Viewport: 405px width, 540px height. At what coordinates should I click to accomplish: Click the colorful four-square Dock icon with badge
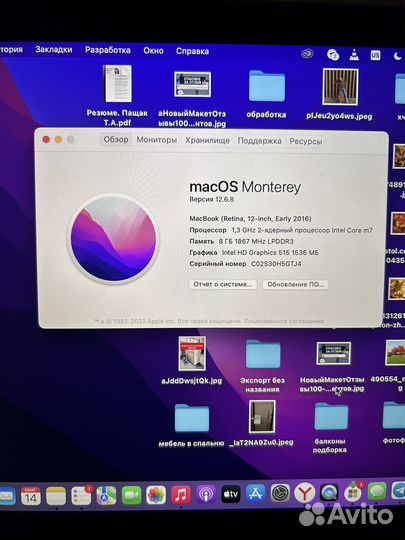point(353,492)
